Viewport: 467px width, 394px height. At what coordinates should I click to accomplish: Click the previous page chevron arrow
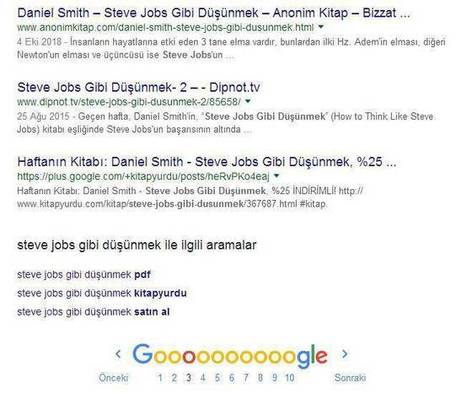[x=118, y=354]
